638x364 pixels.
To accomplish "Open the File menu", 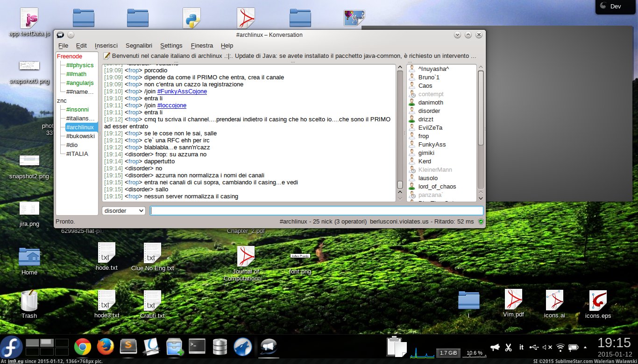I will [63, 45].
